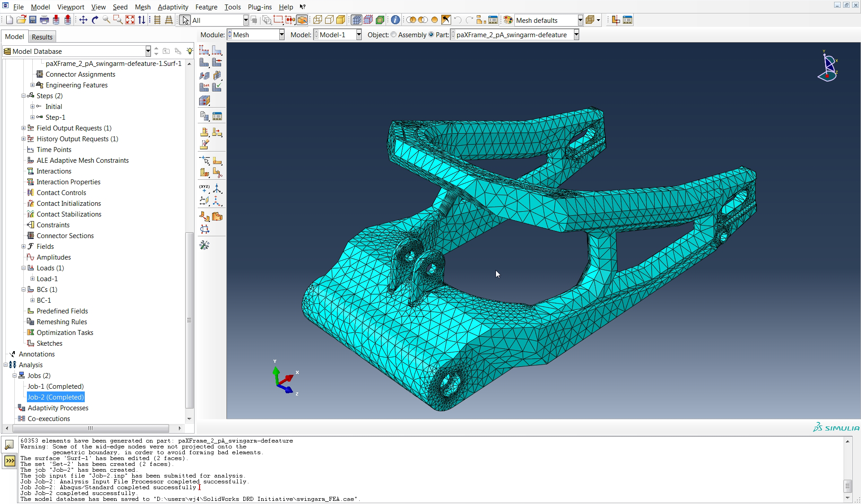The image size is (861, 504).
Task: Collapse the Jobs (2) tree node
Action: pyautogui.click(x=14, y=375)
